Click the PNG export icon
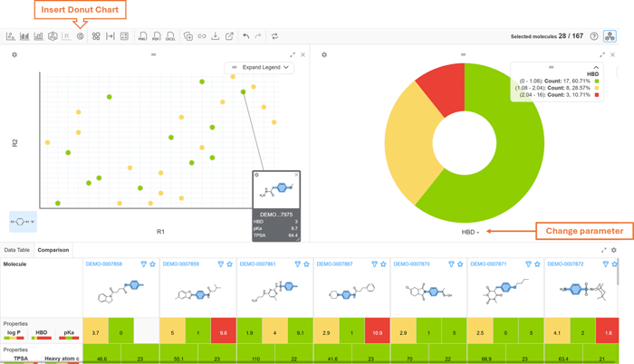This screenshot has height=364, width=634. coord(143,37)
